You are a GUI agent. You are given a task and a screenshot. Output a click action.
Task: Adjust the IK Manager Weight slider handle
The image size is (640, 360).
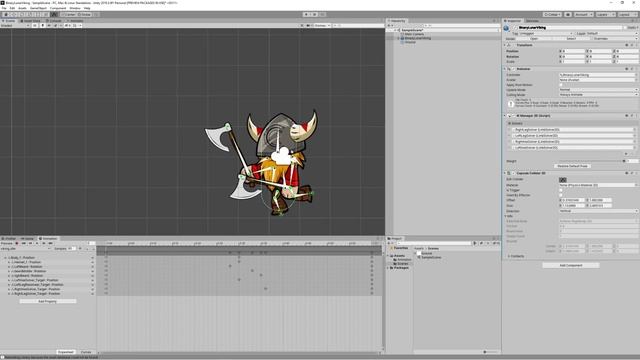point(624,161)
